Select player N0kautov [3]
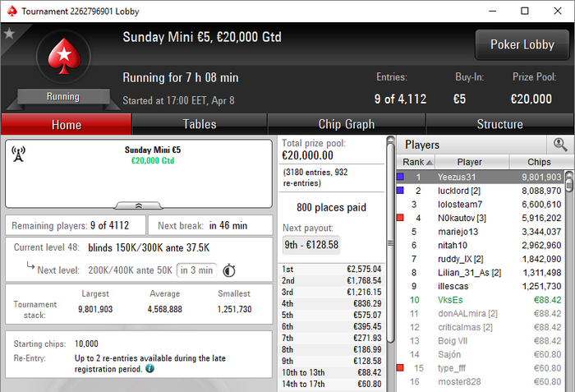Viewport: 575px width, 392px height. pyautogui.click(x=481, y=218)
